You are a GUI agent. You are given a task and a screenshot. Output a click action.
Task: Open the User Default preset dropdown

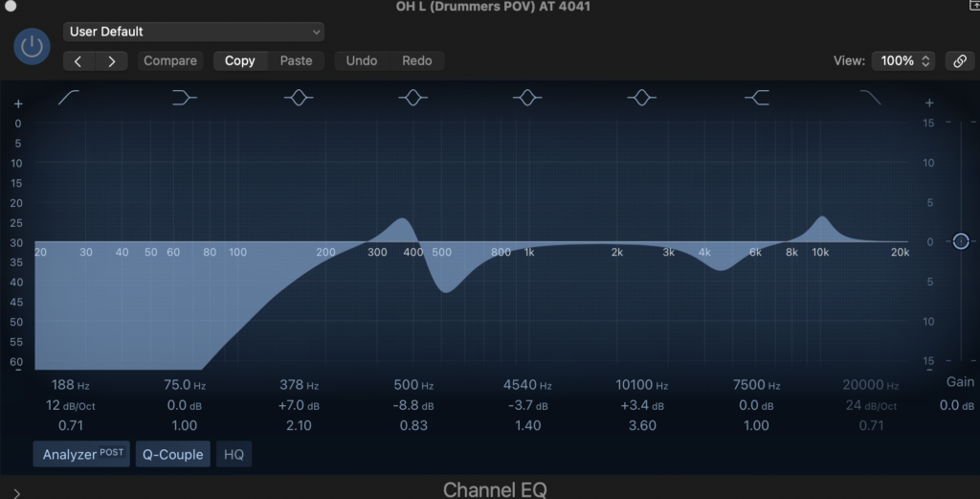[193, 32]
